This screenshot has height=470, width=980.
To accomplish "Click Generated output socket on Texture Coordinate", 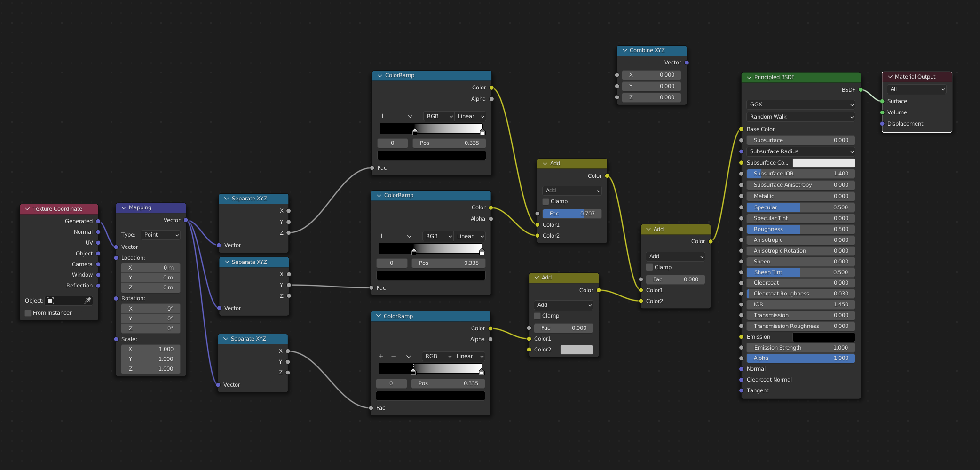I will click(98, 221).
